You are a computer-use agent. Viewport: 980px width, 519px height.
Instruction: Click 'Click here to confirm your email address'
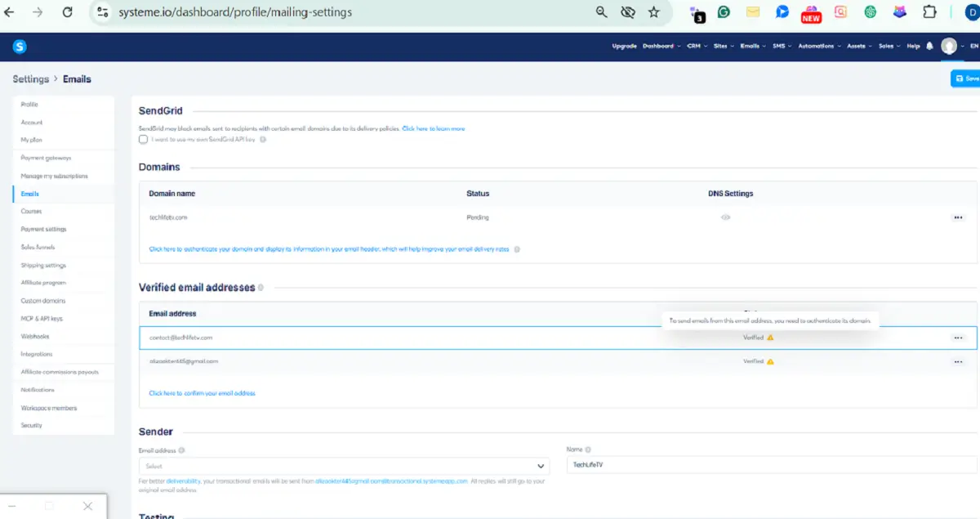(202, 393)
